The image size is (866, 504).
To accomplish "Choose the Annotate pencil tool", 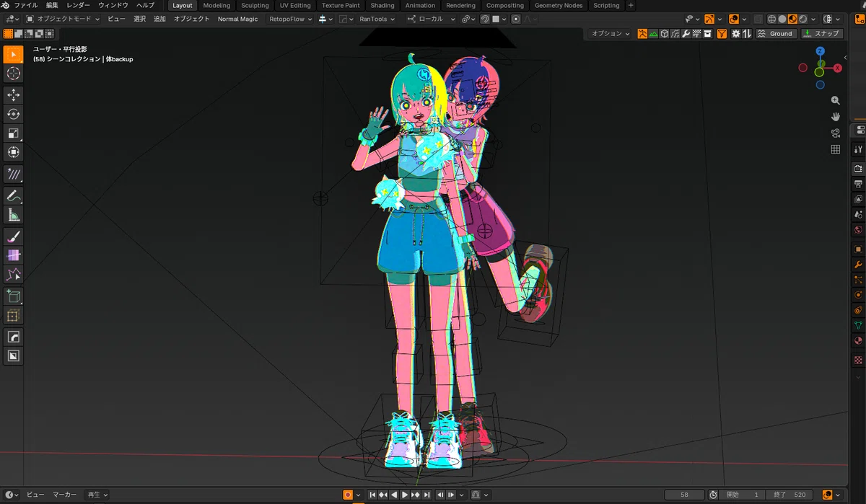I will tap(13, 196).
